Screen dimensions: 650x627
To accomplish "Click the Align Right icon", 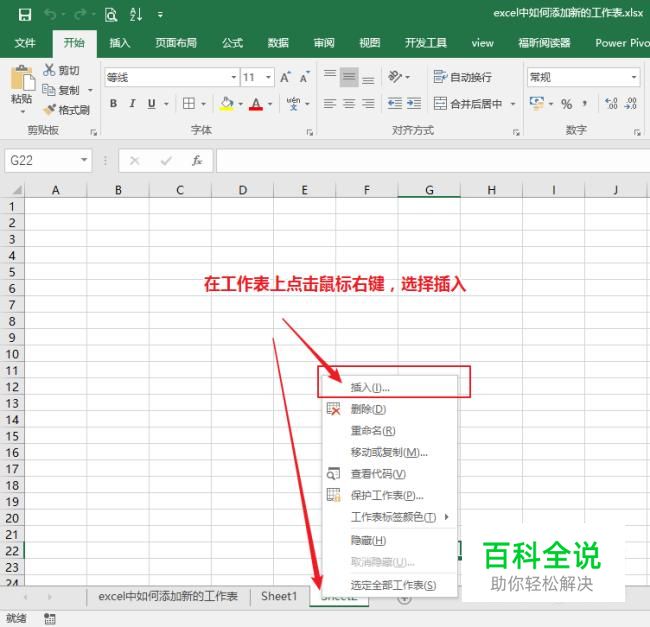I will (368, 103).
